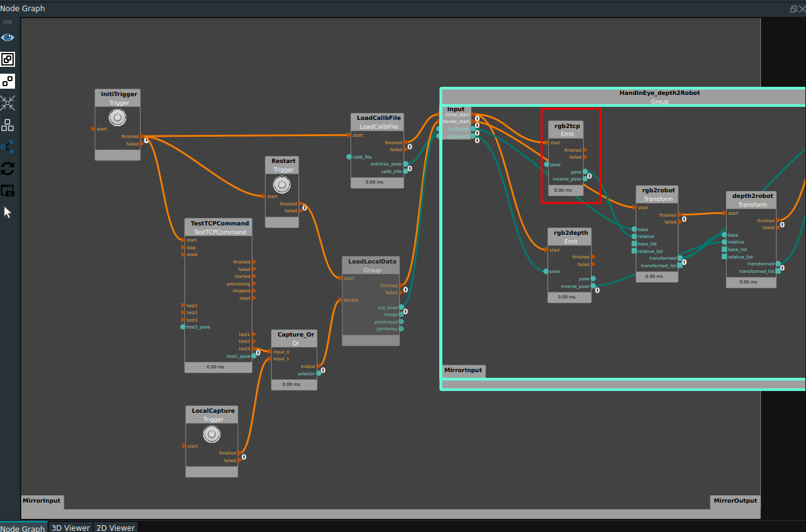
Task: Click the MirrorInput label at bottom left
Action: pyautogui.click(x=42, y=501)
